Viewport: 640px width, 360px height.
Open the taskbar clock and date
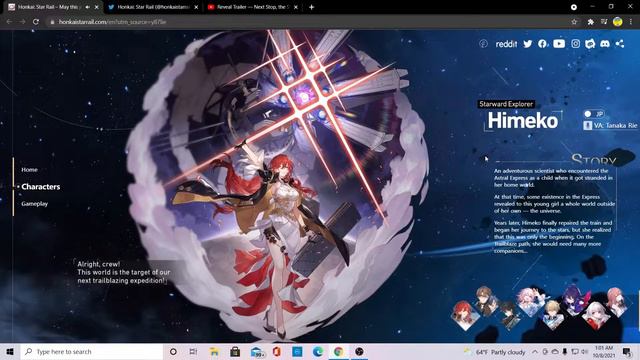pyautogui.click(x=604, y=351)
